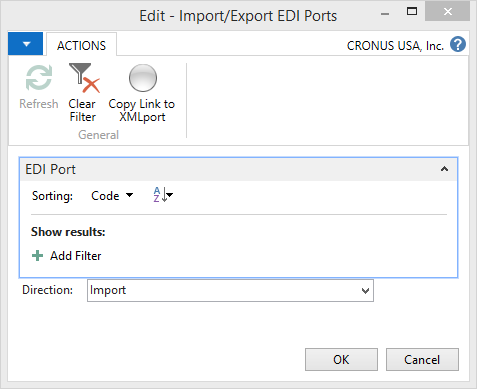Viewport: 477px width, 389px height.
Task: Switch to the ACTIONS tab
Action: coord(81,45)
